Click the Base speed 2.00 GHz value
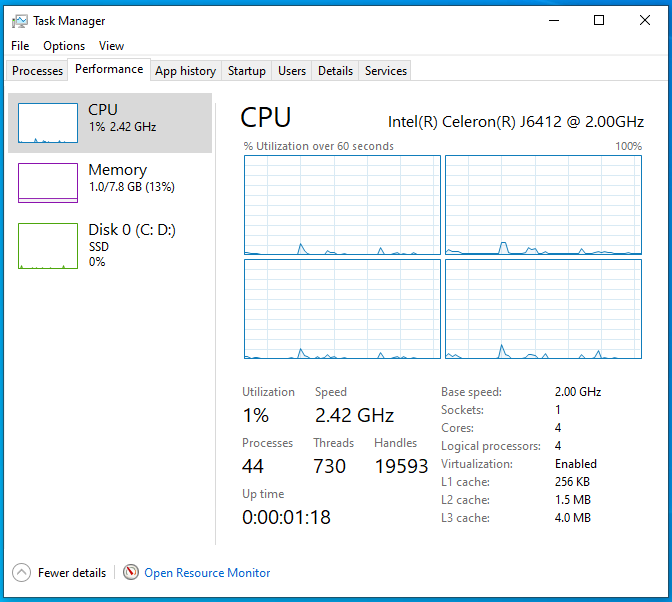The width and height of the screenshot is (672, 602). click(x=578, y=392)
